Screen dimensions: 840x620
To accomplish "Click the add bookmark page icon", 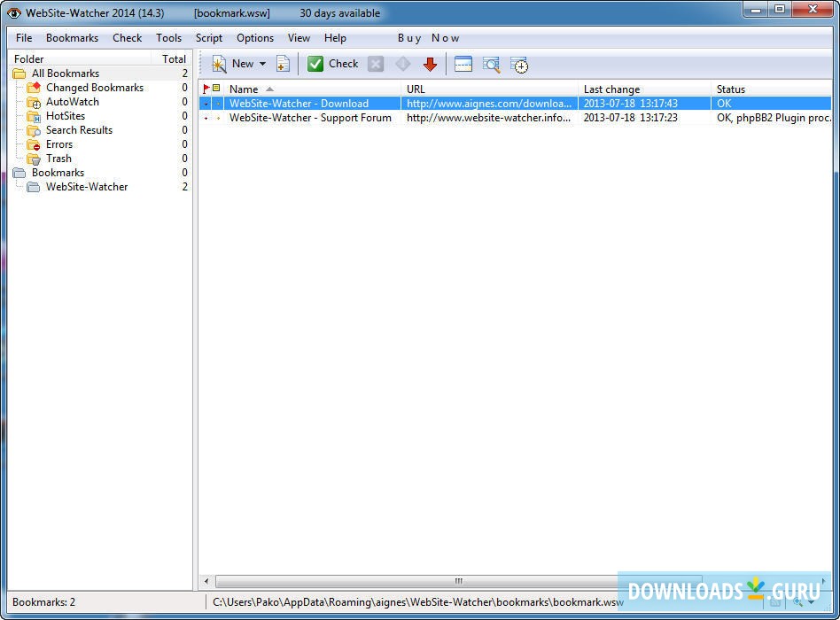I will [x=283, y=65].
